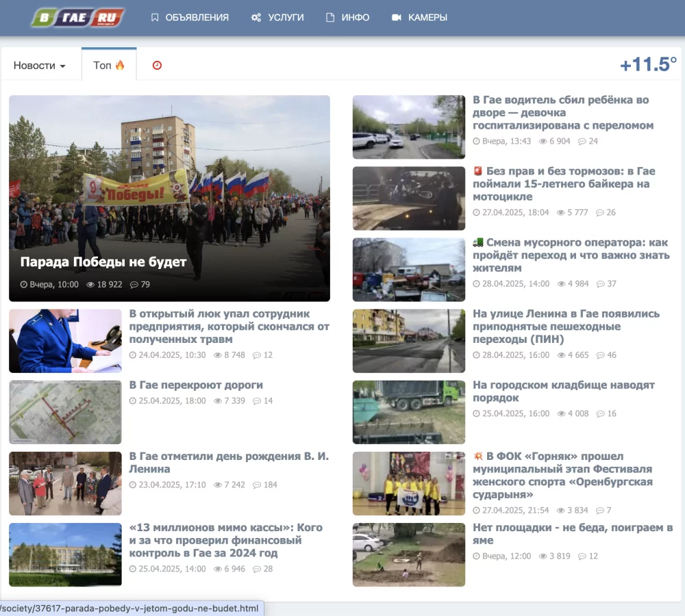
Task: Open article «13 миллионов мимо кассы»
Action: 225,540
